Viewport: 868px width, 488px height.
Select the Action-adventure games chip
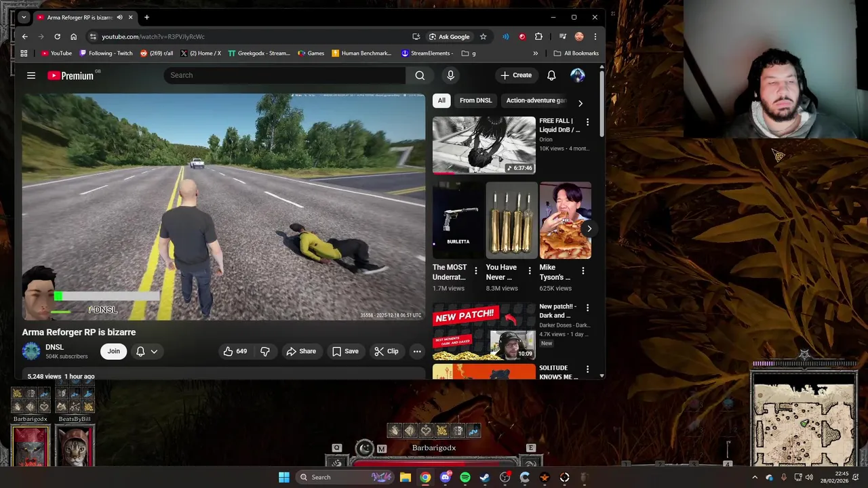point(536,100)
